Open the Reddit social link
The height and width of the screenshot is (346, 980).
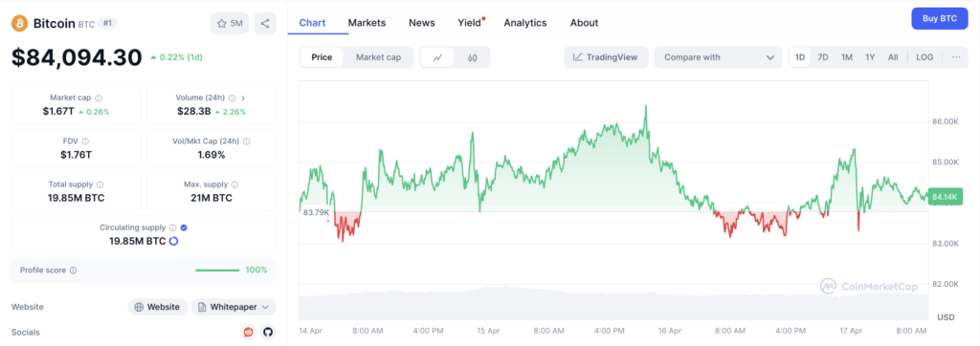(x=248, y=333)
